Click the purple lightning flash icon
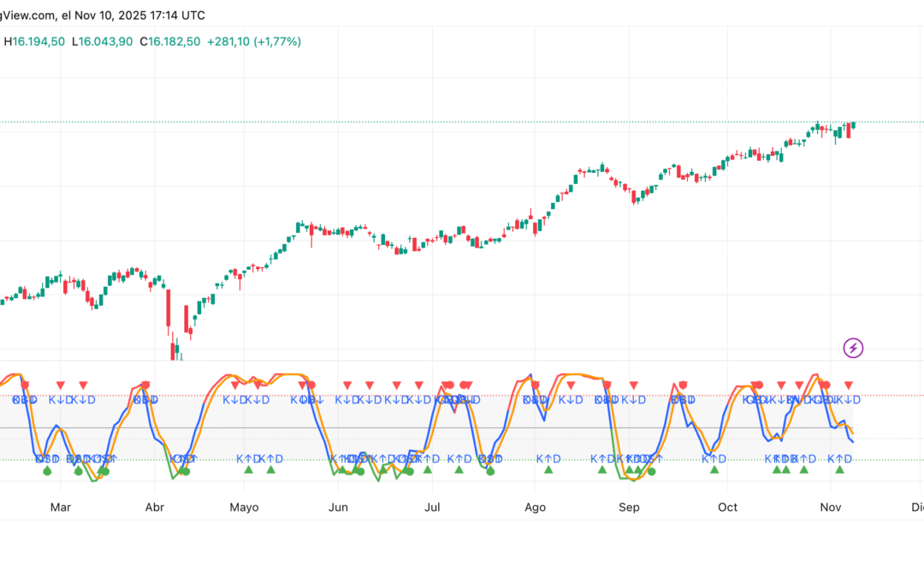The width and height of the screenshot is (924, 578). (855, 348)
